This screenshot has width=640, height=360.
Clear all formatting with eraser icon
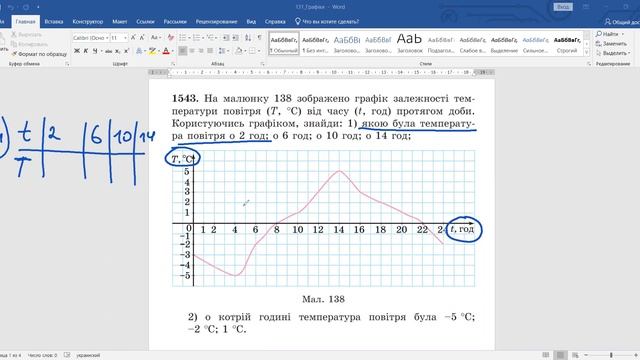(171, 38)
